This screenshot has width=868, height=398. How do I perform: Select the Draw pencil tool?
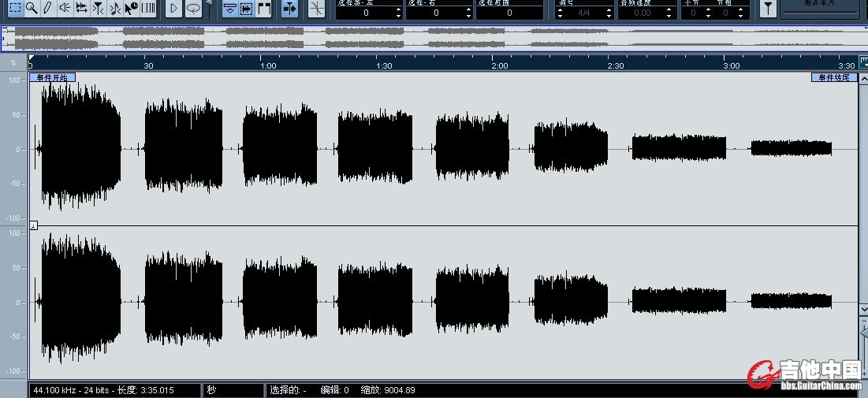(x=48, y=8)
